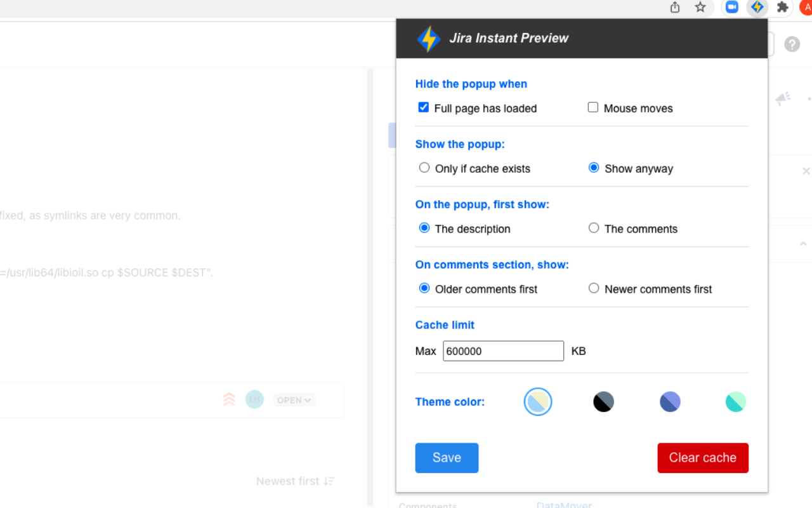Open the Zoom extension icon
The height and width of the screenshot is (508, 812).
pyautogui.click(x=732, y=8)
